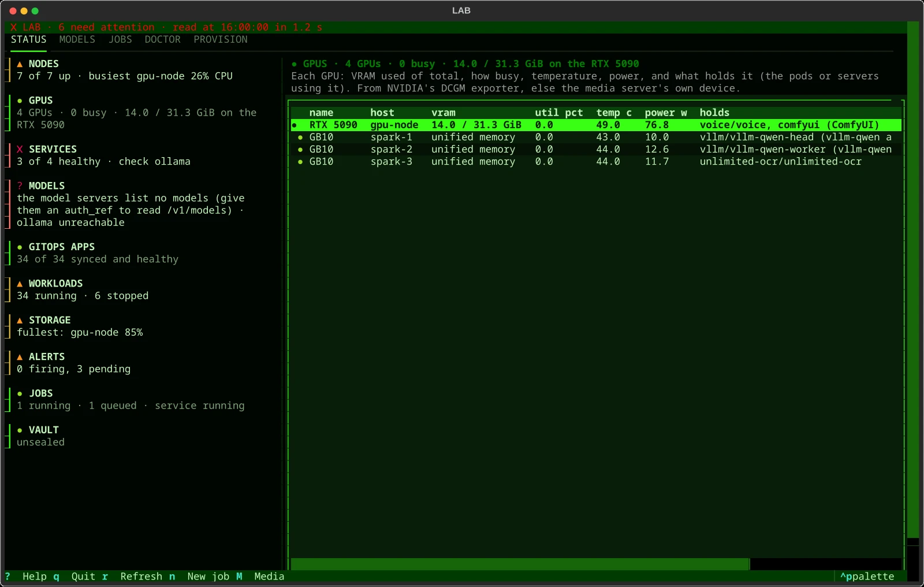Click the vllm/vllm-qwen-worker holds cell
Image resolution: width=924 pixels, height=587 pixels.
796,150
